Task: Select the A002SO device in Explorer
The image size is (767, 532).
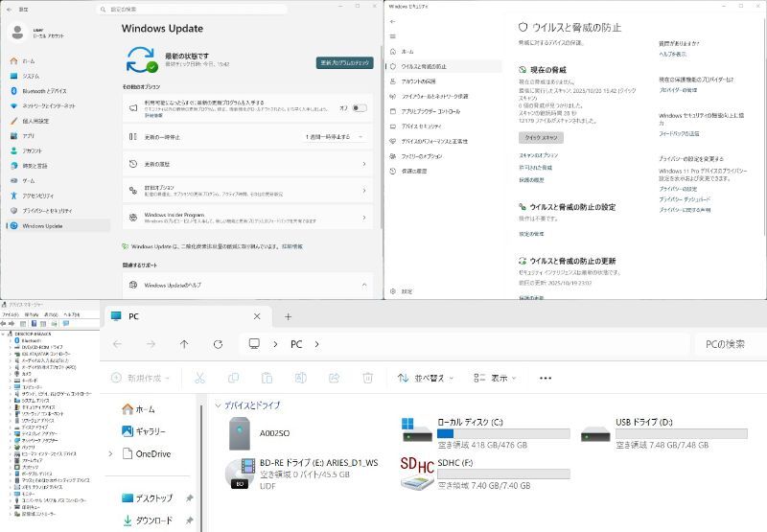Action: pyautogui.click(x=260, y=433)
